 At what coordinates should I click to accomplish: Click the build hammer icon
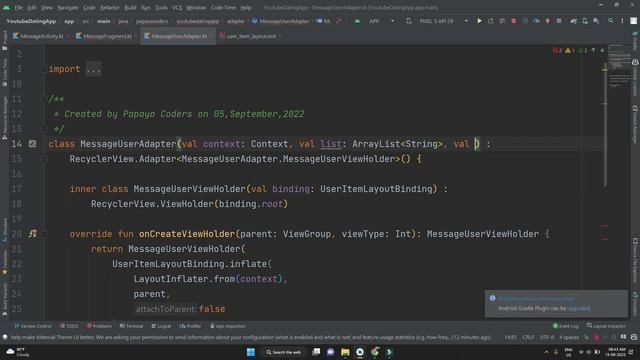[338, 21]
